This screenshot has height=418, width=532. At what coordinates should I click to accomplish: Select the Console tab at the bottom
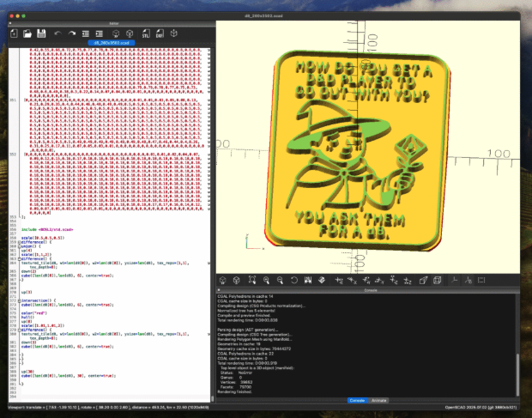(x=356, y=400)
